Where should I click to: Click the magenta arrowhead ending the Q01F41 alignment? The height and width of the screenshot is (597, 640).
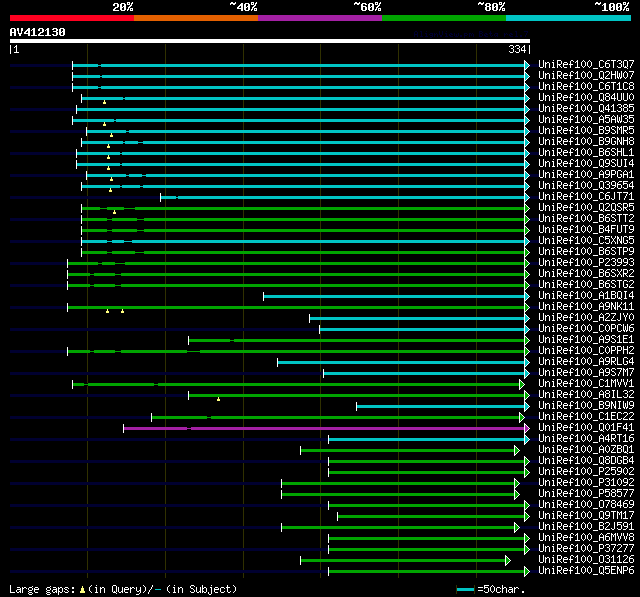tap(527, 428)
